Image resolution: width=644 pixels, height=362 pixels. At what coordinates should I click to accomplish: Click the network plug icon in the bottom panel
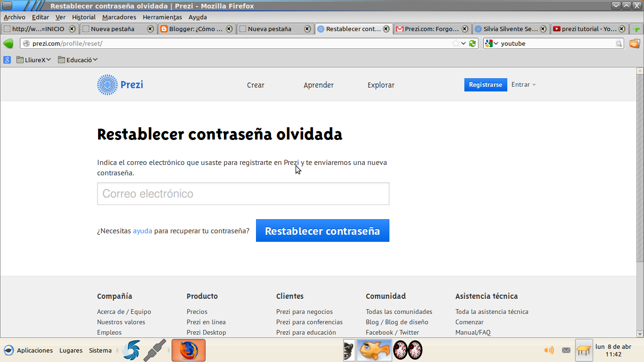[155, 350]
